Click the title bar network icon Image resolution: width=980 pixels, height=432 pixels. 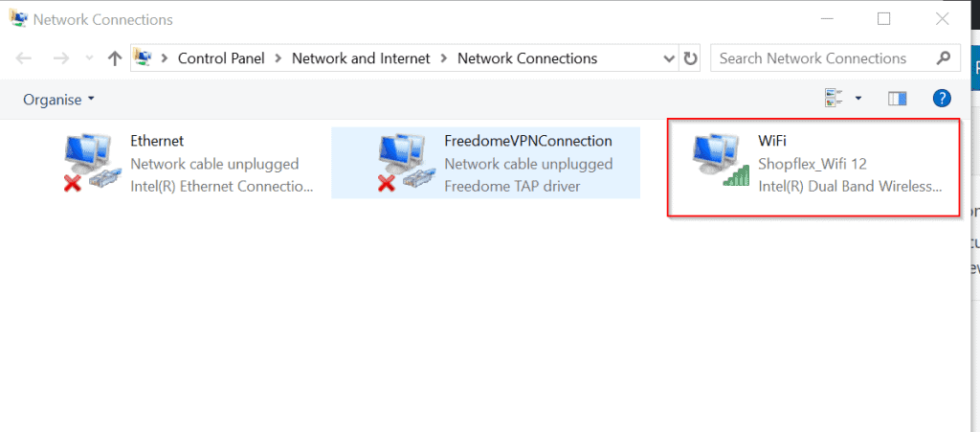18,19
